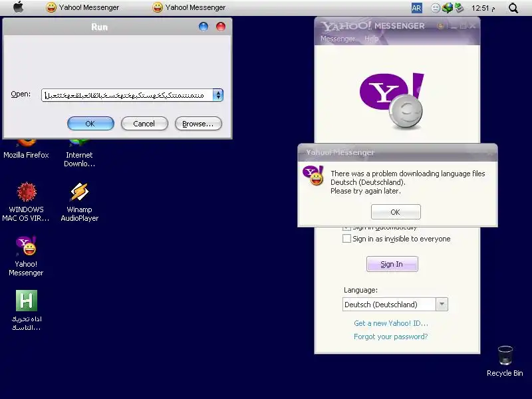The height and width of the screenshot is (399, 532).
Task: Click Get a new Yahoo! ID link
Action: (391, 323)
